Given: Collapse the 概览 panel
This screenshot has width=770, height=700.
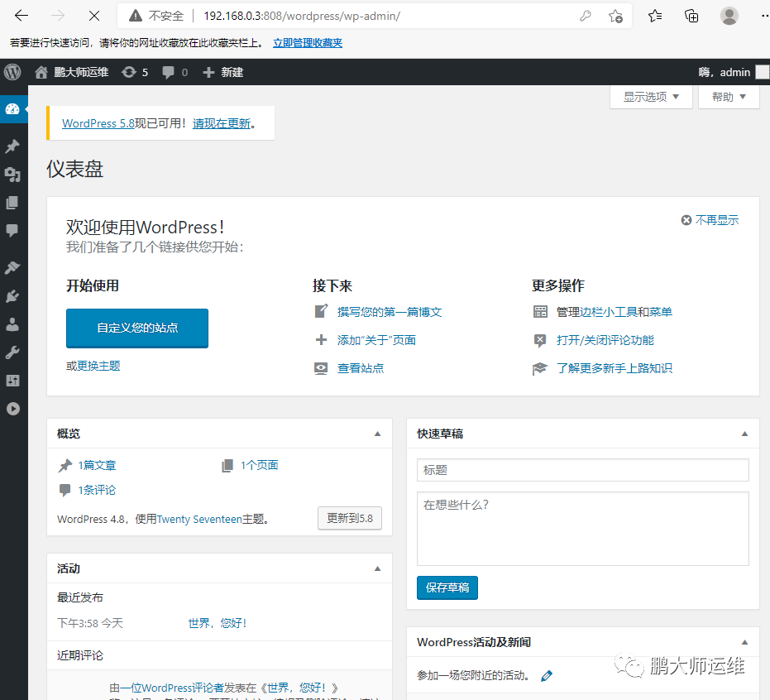Looking at the screenshot, I should [x=378, y=434].
